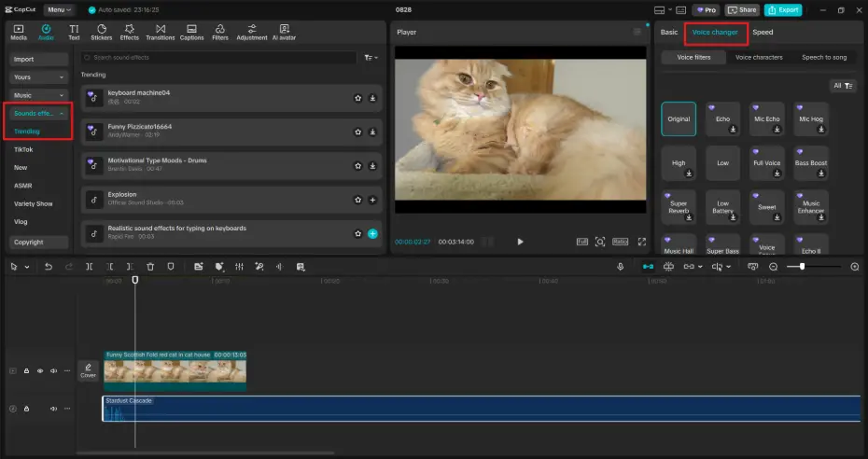Image resolution: width=868 pixels, height=459 pixels.
Task: Expand the Music category in sidebar
Action: coord(40,95)
